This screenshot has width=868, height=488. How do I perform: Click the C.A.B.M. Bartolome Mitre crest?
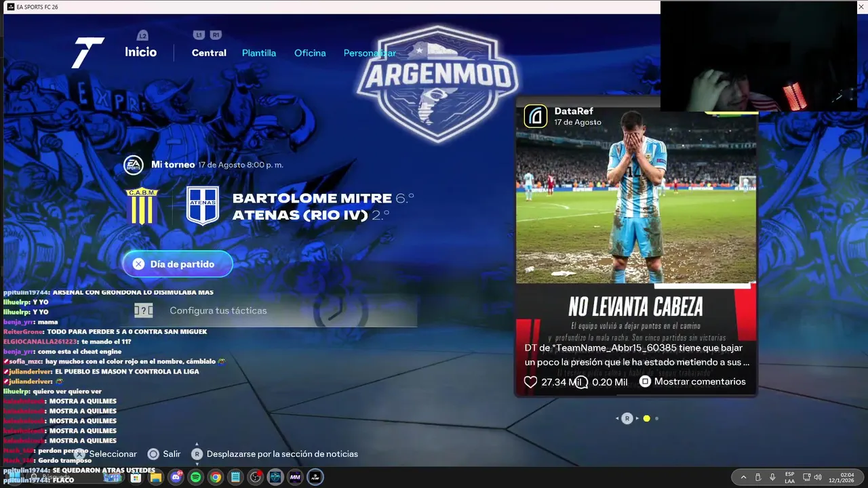(x=142, y=206)
